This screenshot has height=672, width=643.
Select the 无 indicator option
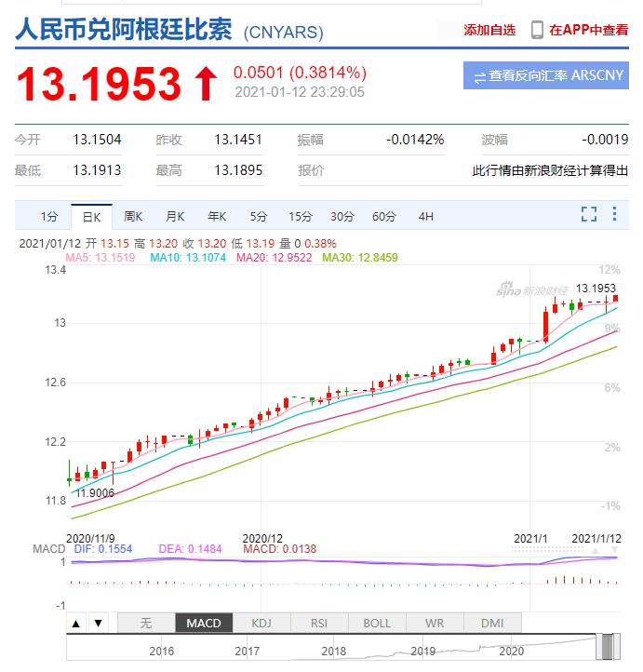tap(146, 624)
